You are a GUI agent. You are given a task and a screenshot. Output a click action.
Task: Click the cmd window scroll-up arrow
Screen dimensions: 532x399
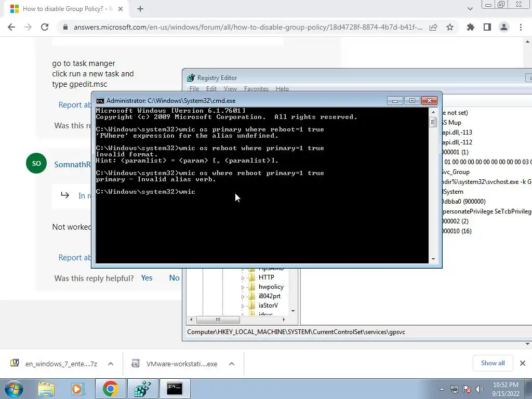pyautogui.click(x=433, y=112)
